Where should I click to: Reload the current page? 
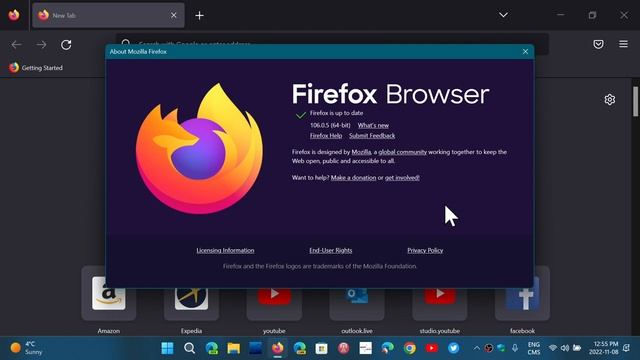66,44
